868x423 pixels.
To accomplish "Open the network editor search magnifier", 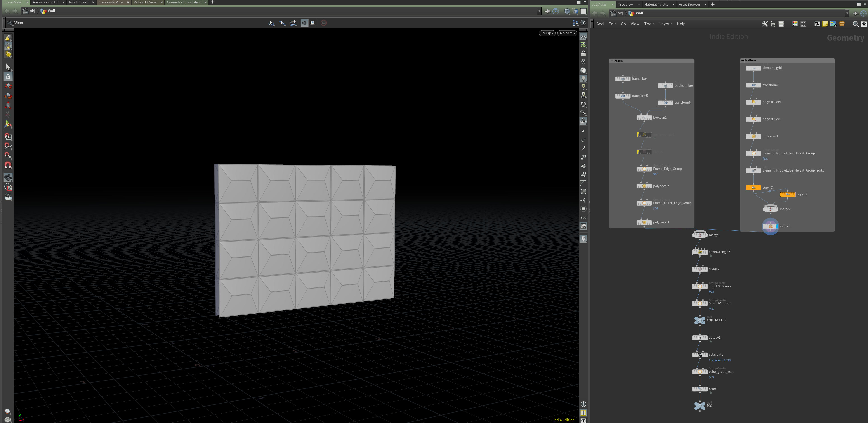I will pyautogui.click(x=855, y=24).
